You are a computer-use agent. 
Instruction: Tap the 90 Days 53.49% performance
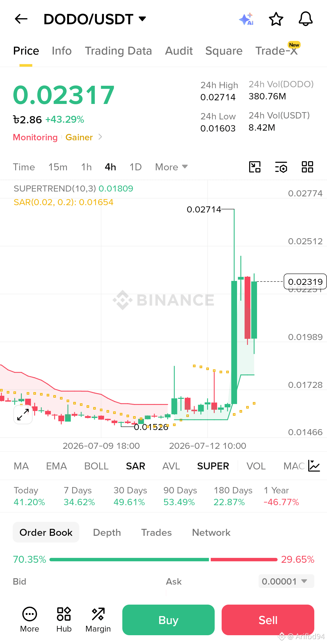(180, 496)
